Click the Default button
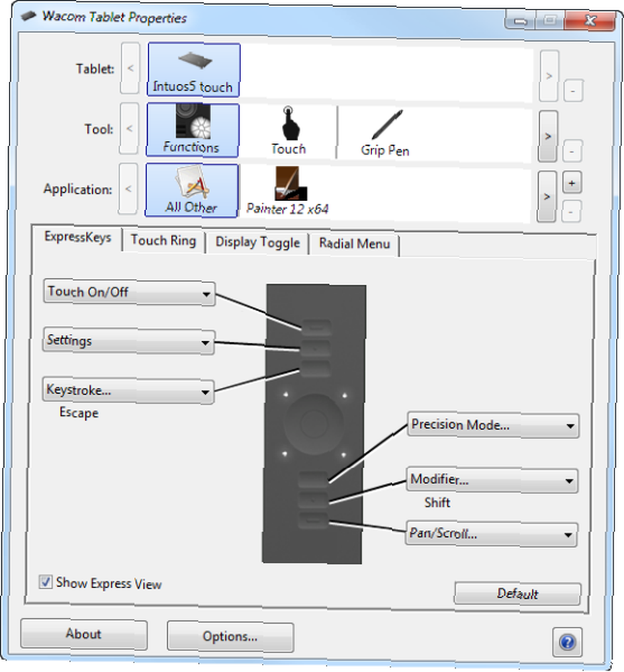The width and height of the screenshot is (624, 672). coord(517,593)
